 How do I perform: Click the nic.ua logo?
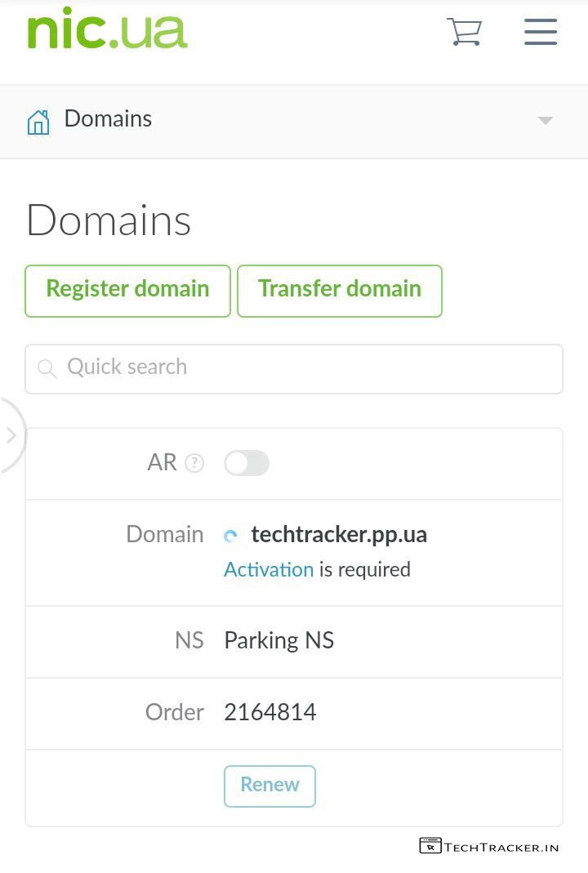coord(107,30)
